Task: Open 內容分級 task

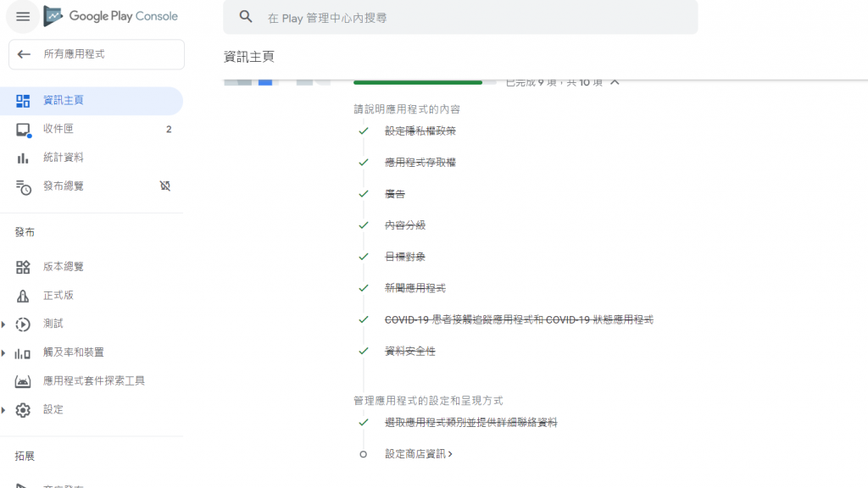Action: pos(405,225)
